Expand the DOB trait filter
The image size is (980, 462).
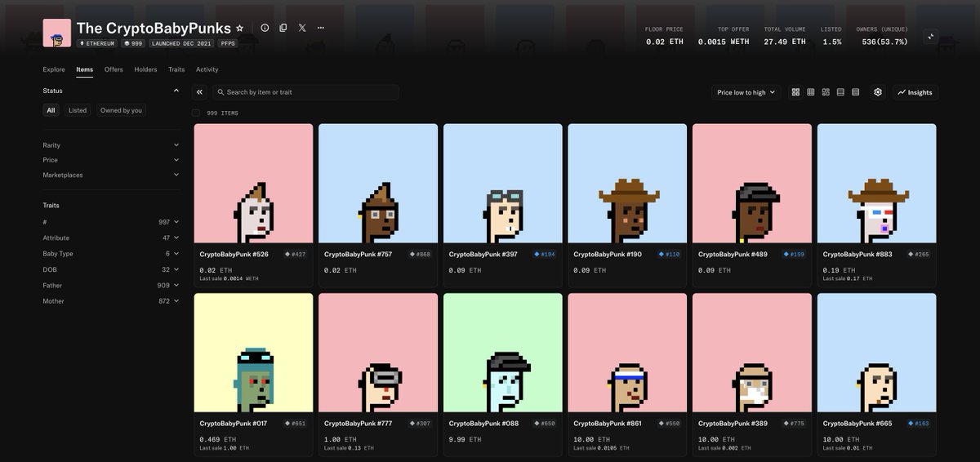coord(111,269)
